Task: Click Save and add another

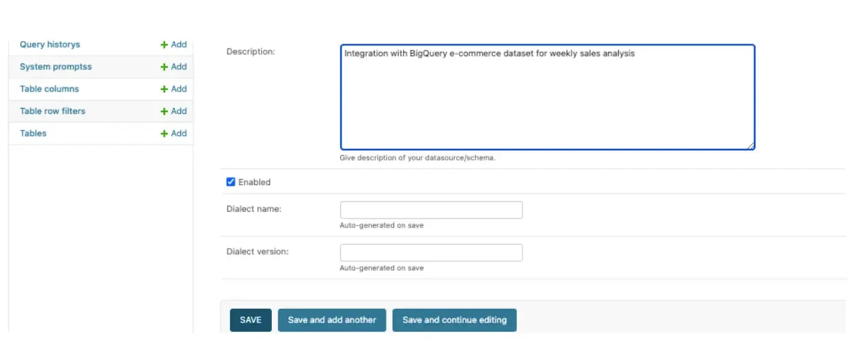Action: pos(332,320)
